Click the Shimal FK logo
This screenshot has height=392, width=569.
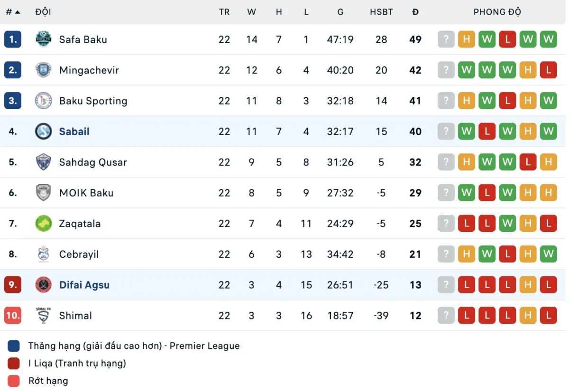pyautogui.click(x=44, y=316)
